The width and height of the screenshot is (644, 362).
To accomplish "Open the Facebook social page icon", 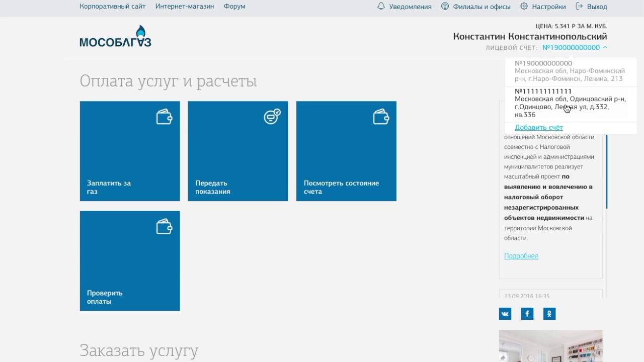I will click(527, 314).
